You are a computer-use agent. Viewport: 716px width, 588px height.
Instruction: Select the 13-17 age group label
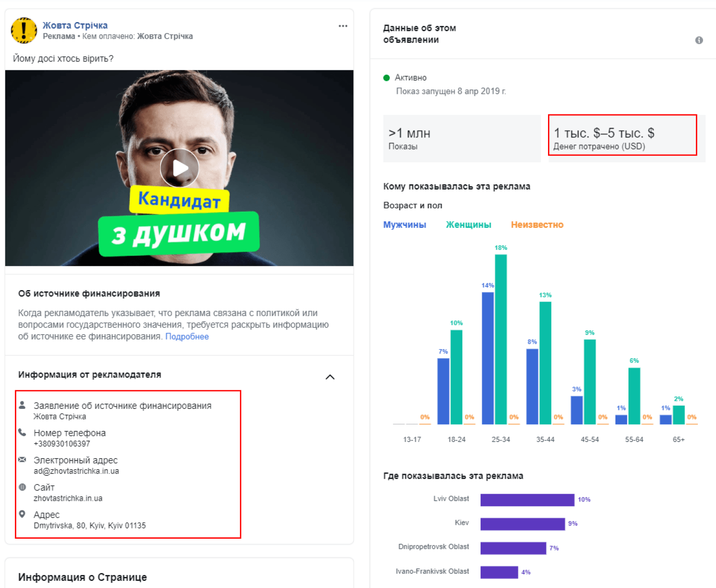(x=412, y=439)
